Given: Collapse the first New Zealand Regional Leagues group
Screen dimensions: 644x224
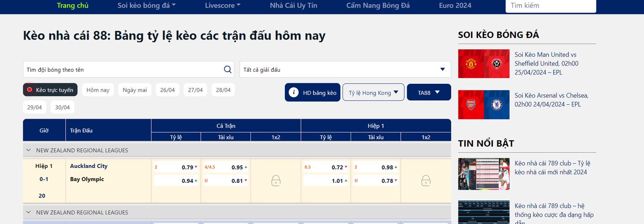Looking at the screenshot, I should click(x=29, y=151).
